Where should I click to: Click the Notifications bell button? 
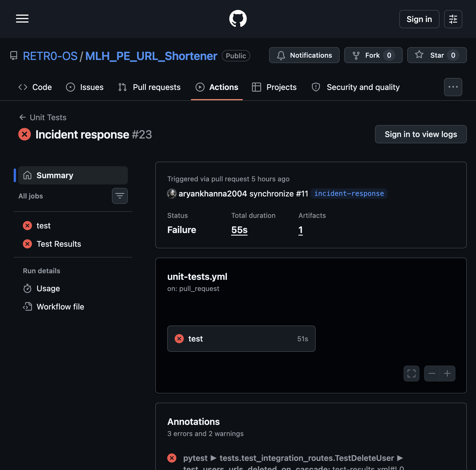coord(304,55)
